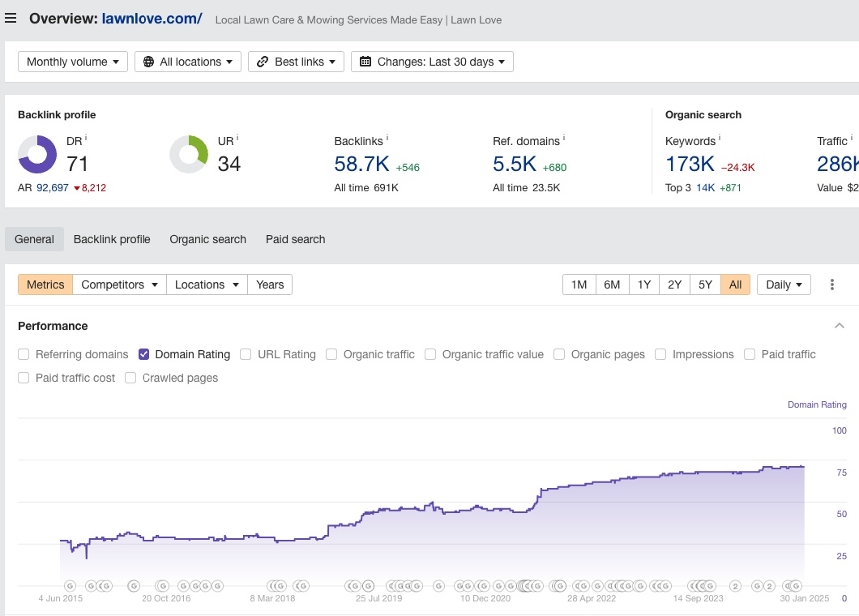This screenshot has height=616, width=859.
Task: Click the three-dot chart options icon
Action: (832, 284)
